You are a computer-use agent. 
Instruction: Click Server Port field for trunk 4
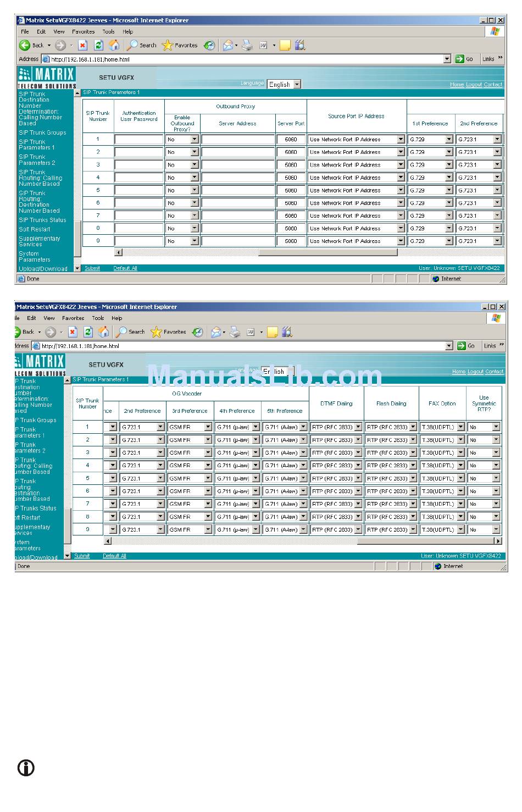[291, 178]
